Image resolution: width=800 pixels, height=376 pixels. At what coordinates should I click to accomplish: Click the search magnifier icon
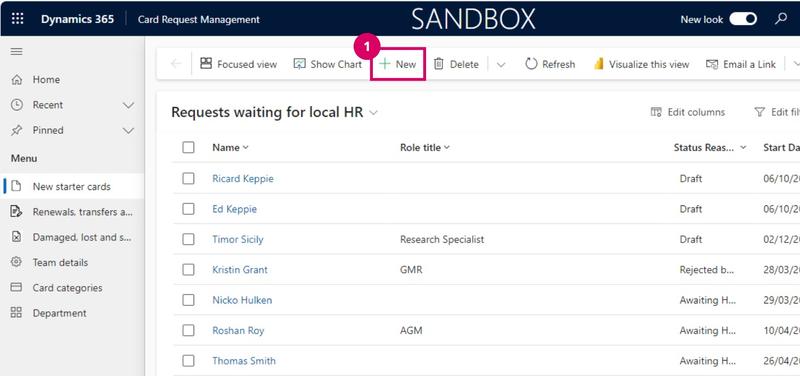click(x=781, y=19)
